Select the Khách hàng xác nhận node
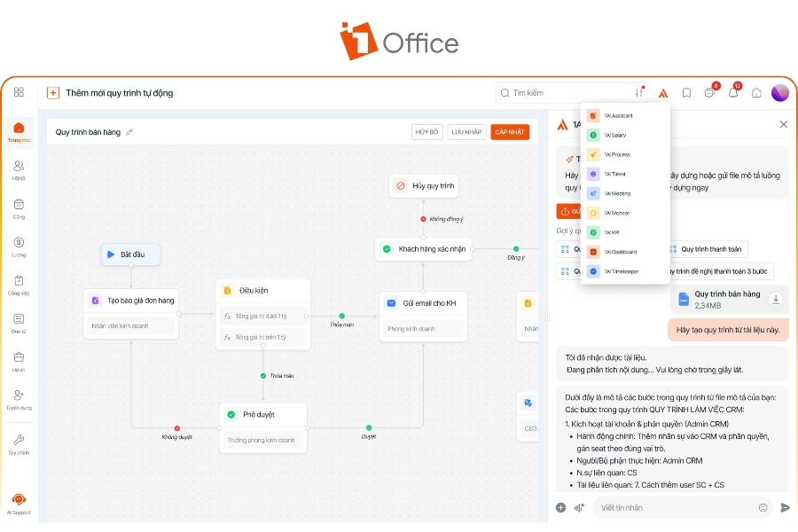The image size is (798, 532). click(x=424, y=249)
